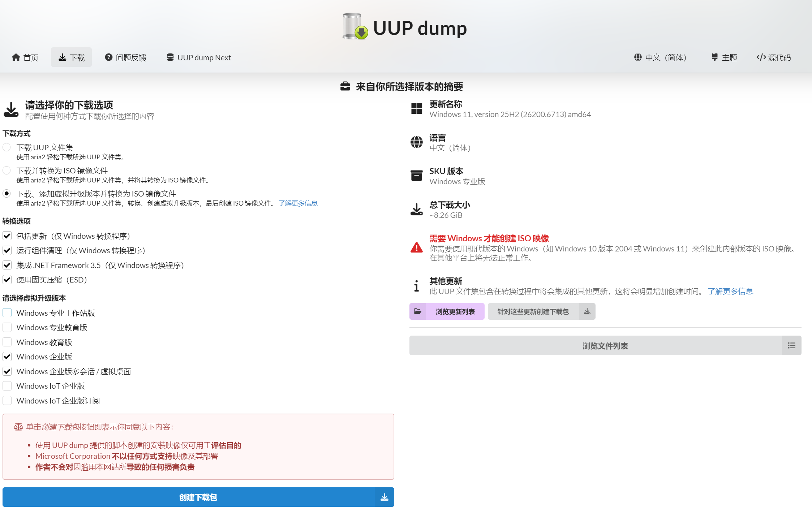Check Windows 专业教育版 edition
This screenshot has height=509, width=812.
7,327
